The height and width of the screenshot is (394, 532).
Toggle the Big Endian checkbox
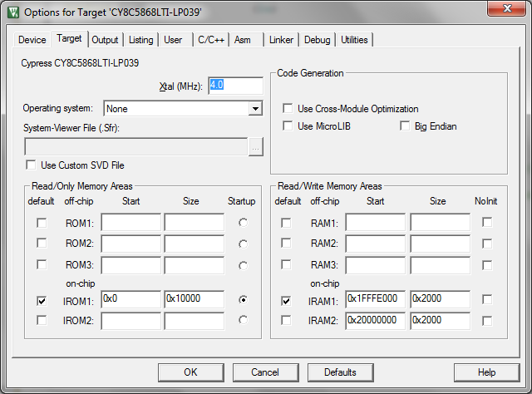(405, 126)
